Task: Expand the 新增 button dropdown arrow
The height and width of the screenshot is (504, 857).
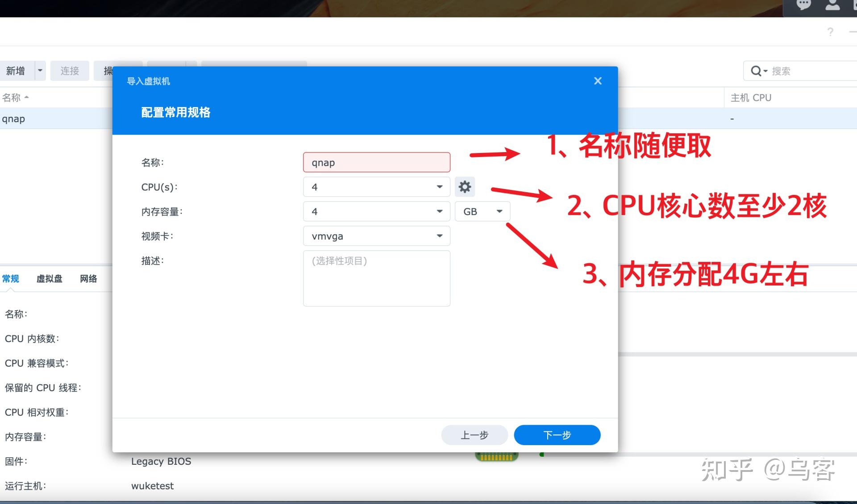Action: click(40, 71)
